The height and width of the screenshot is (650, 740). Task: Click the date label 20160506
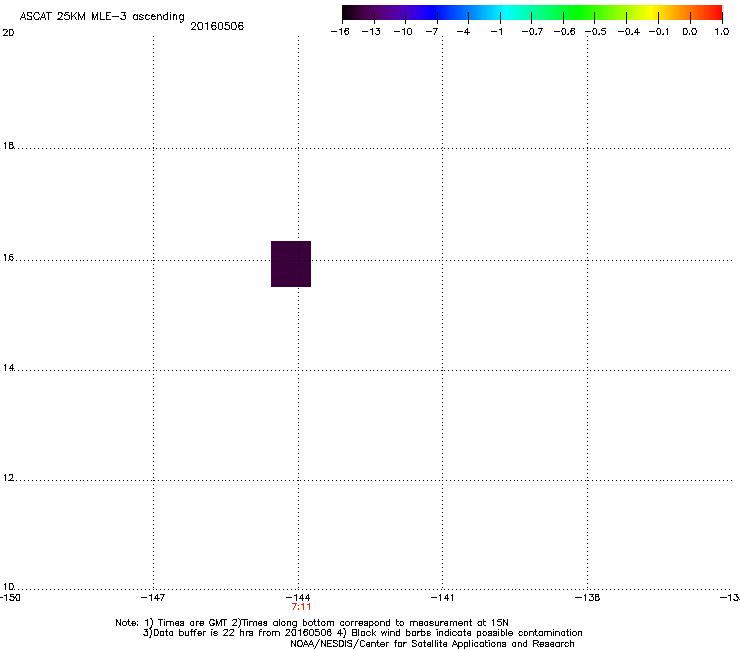tap(217, 26)
